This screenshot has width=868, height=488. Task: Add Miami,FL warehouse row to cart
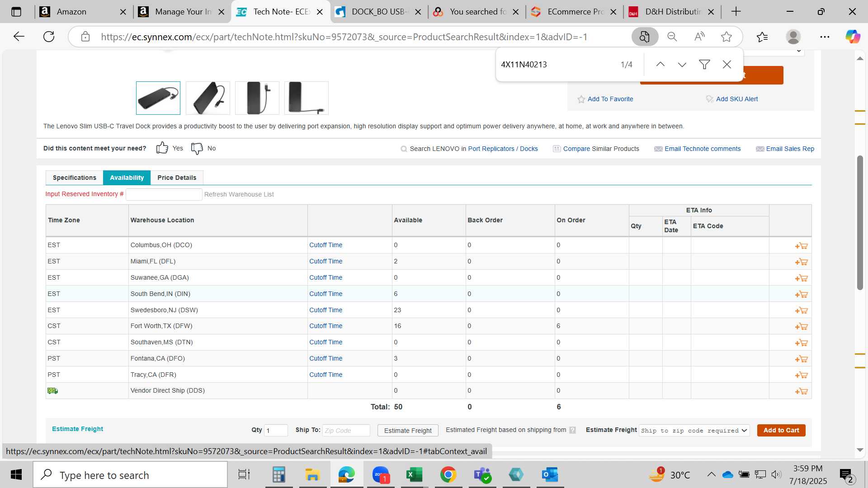(x=801, y=262)
